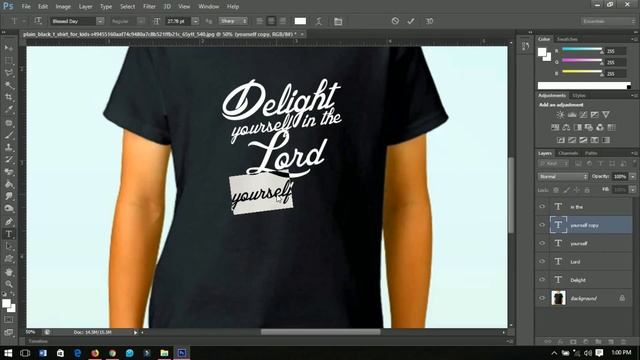Viewport: 640px width, 360px height.
Task: Select the Rectangular Marquee tool
Action: [x=9, y=60]
